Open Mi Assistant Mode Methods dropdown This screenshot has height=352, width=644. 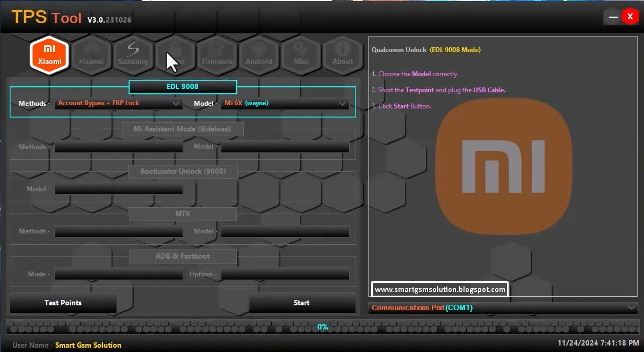click(118, 146)
